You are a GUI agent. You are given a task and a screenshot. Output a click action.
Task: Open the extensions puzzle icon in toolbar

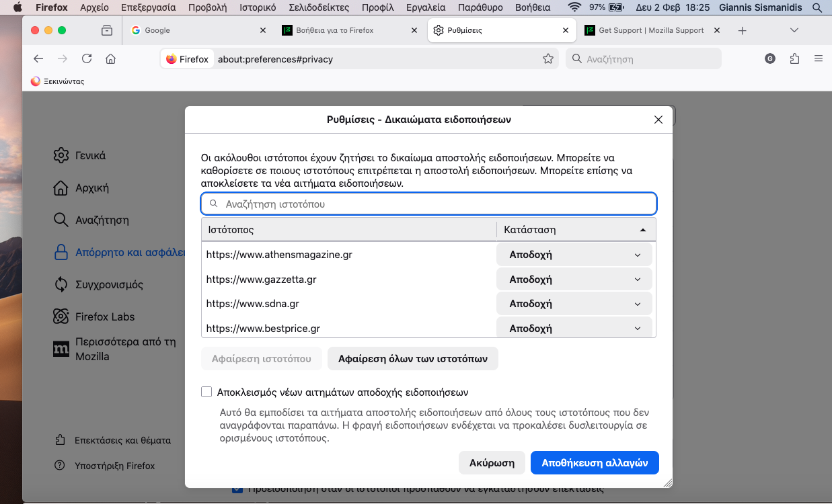coord(794,59)
